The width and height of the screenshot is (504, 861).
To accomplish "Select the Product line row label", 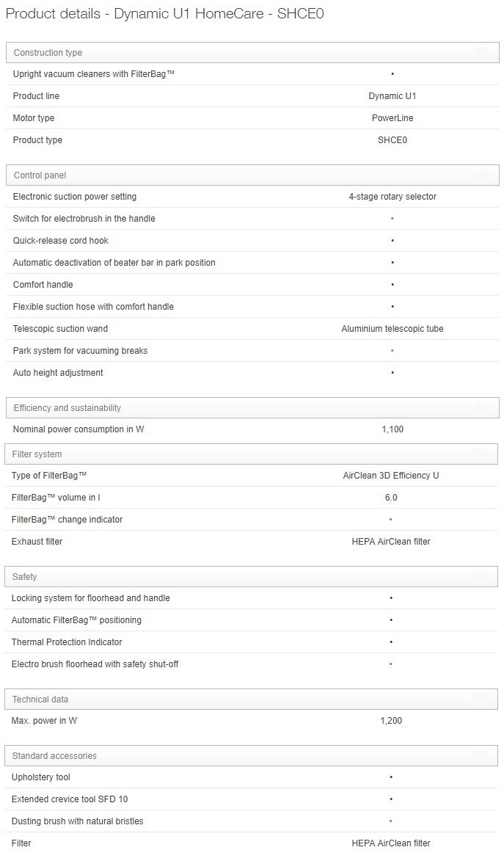I will coord(36,96).
